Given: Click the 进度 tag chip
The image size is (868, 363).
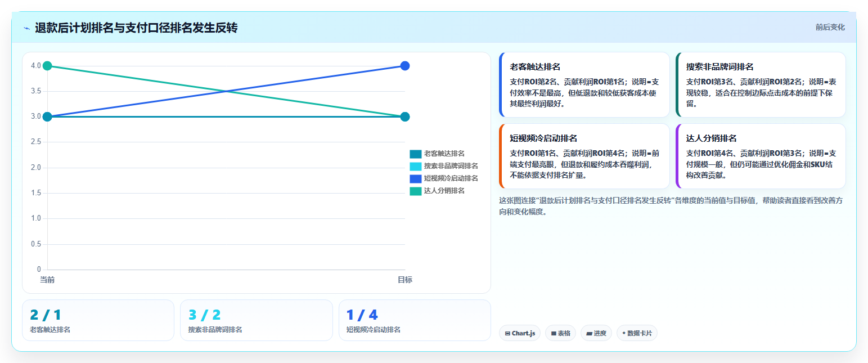Looking at the screenshot, I should (596, 333).
